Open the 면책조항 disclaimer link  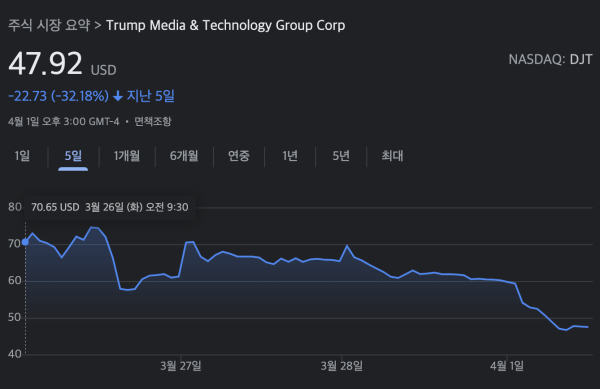[153, 122]
